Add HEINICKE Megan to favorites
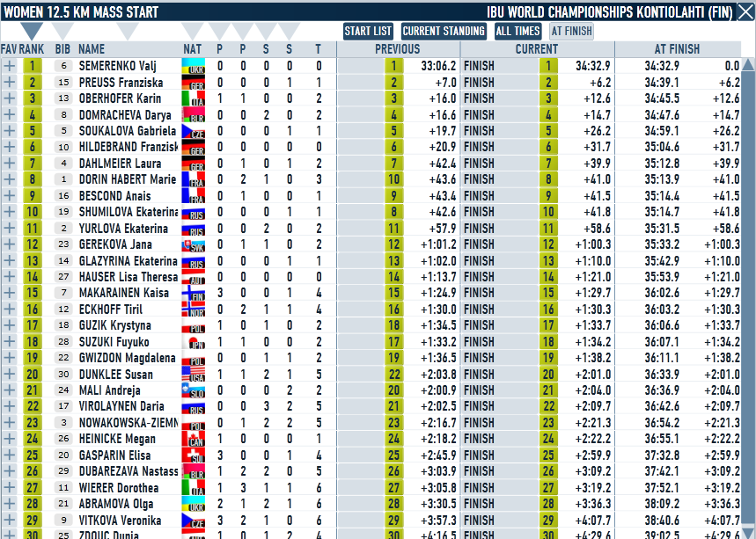Viewport: 756px width, 539px height. [9, 439]
